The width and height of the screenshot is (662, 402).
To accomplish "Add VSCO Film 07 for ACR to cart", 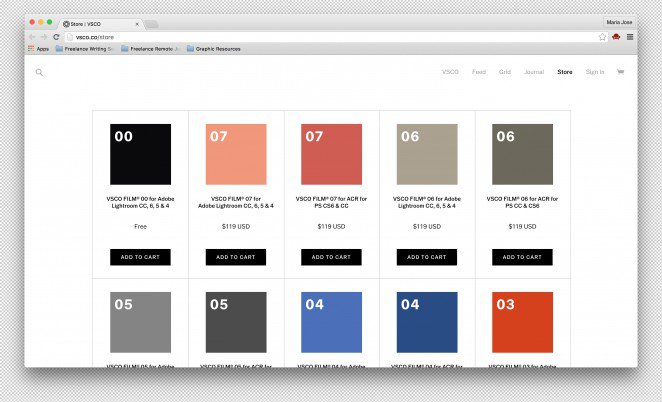I will point(331,257).
